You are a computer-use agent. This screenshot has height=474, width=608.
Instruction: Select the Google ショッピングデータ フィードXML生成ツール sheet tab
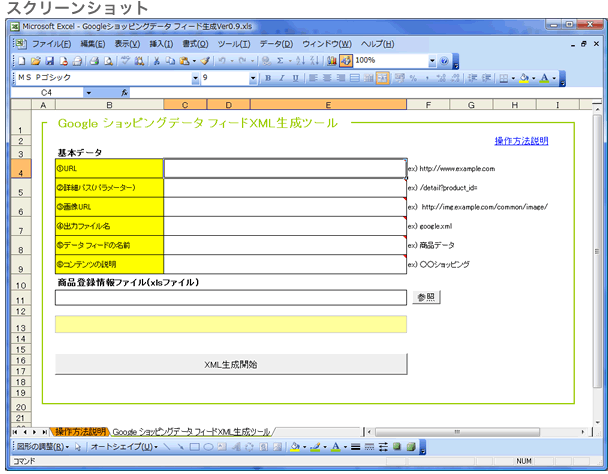tap(191, 432)
